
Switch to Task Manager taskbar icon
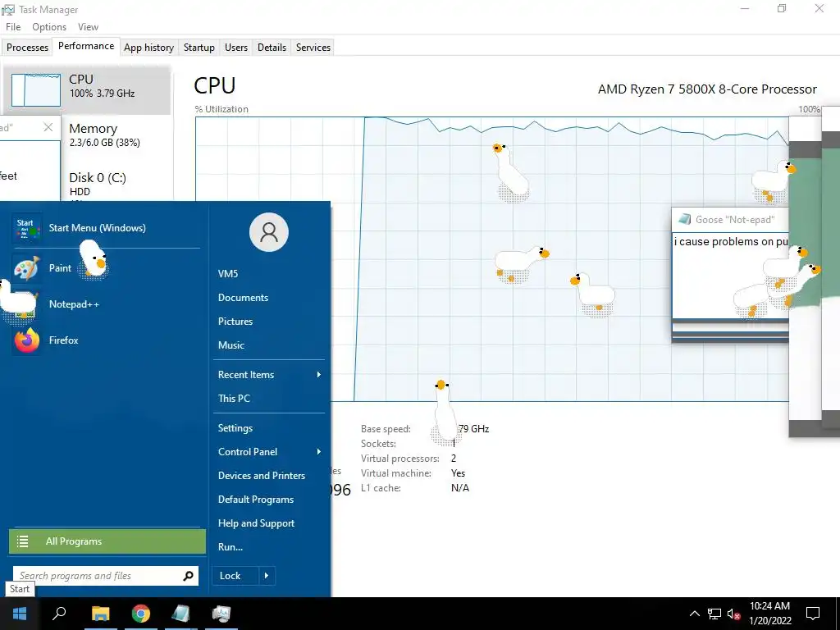[221, 614]
